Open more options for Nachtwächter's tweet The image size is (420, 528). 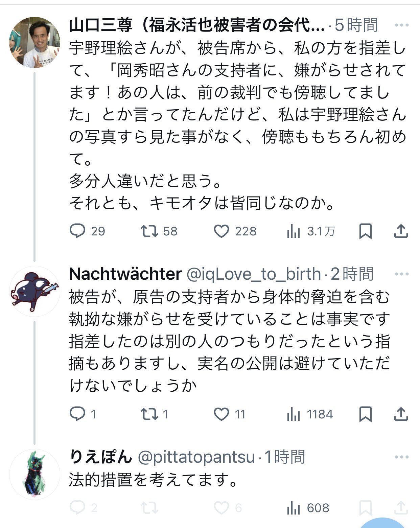[x=402, y=274]
